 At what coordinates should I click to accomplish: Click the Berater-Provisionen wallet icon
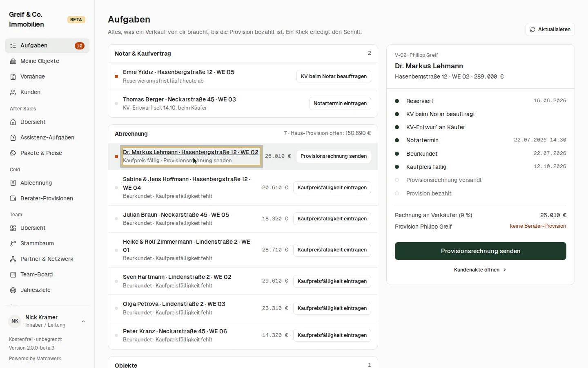coord(13,199)
